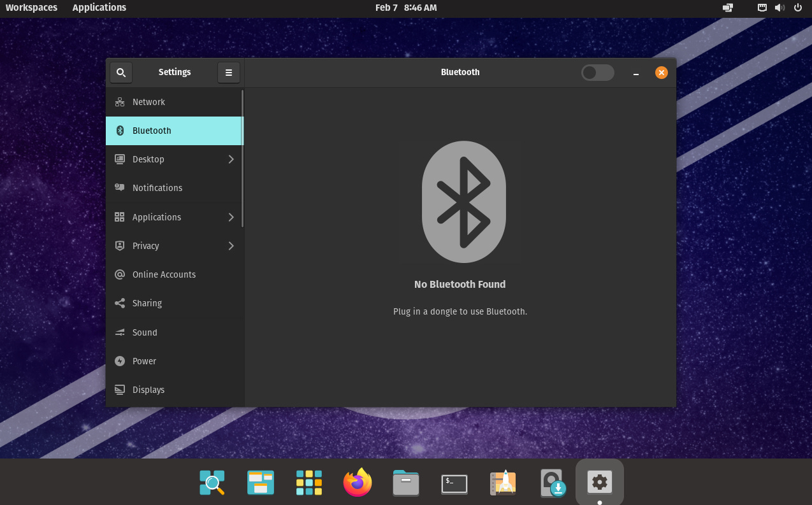Click the Settings gear icon in dock
This screenshot has height=505, width=812.
coord(600,482)
